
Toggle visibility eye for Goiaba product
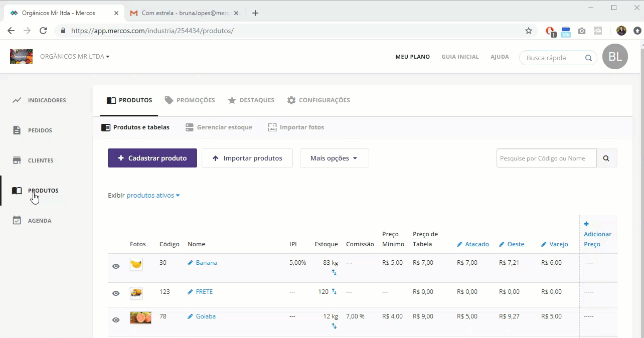click(116, 320)
